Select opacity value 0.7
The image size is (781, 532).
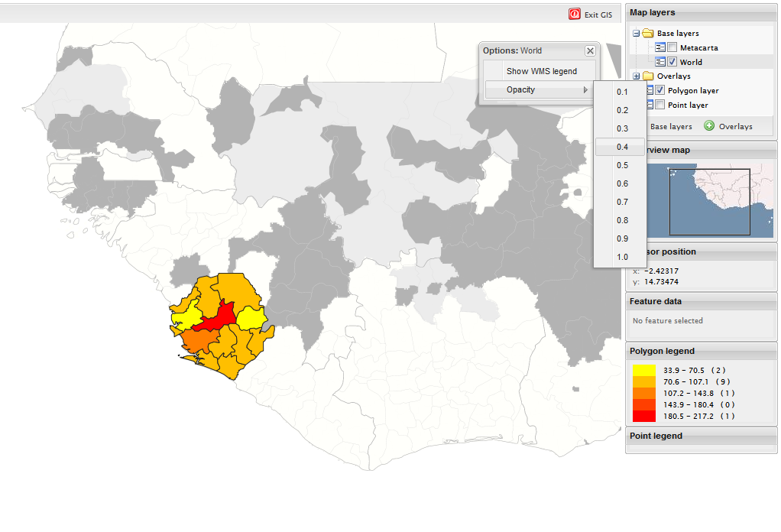tap(622, 202)
